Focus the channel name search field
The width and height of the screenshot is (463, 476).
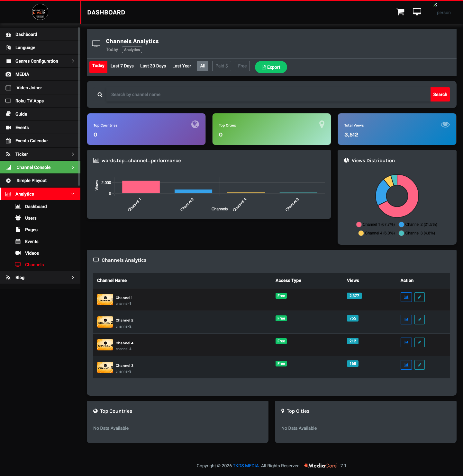[x=268, y=94]
